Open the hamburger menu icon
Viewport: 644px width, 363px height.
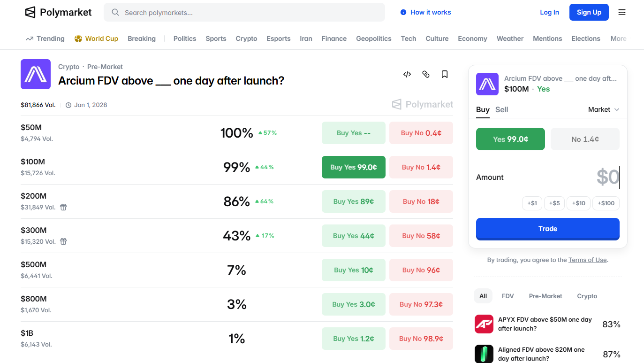(622, 12)
